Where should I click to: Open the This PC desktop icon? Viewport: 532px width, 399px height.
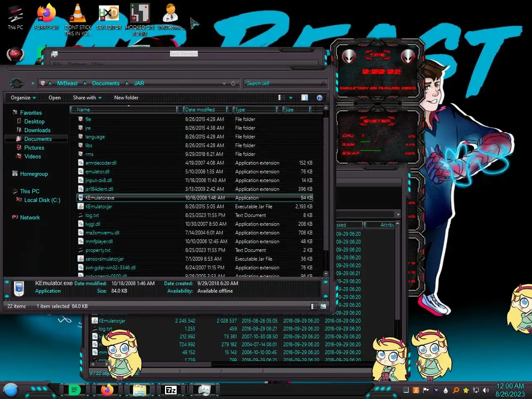[15, 18]
